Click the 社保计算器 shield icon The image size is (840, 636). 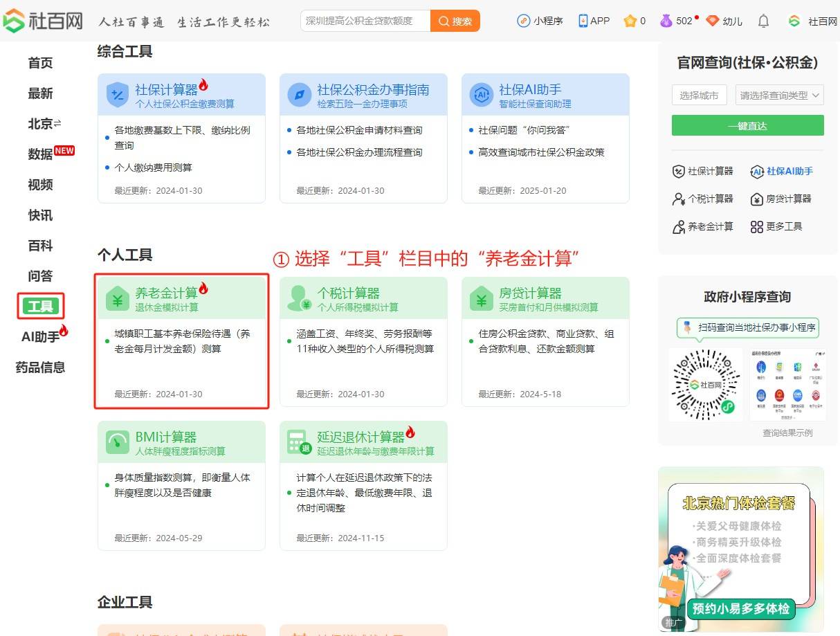pyautogui.click(x=118, y=95)
